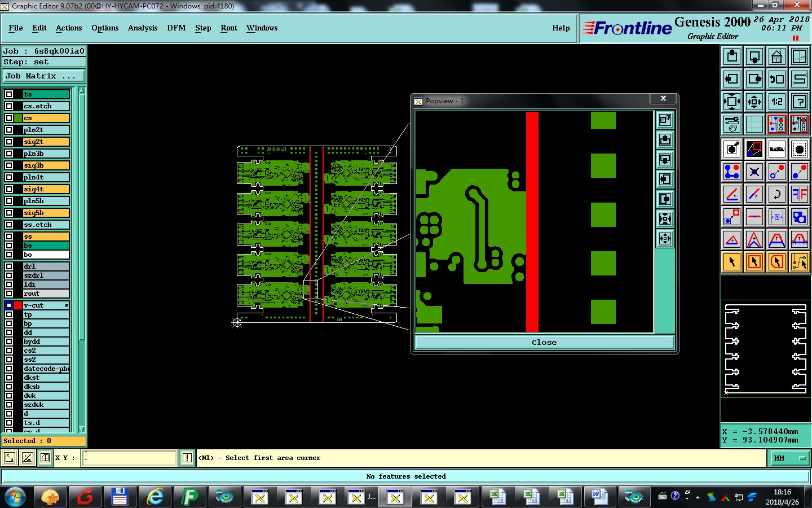Open Internet Explorer from the taskbar
Viewport: 812px width, 508px height.
pyautogui.click(x=155, y=497)
